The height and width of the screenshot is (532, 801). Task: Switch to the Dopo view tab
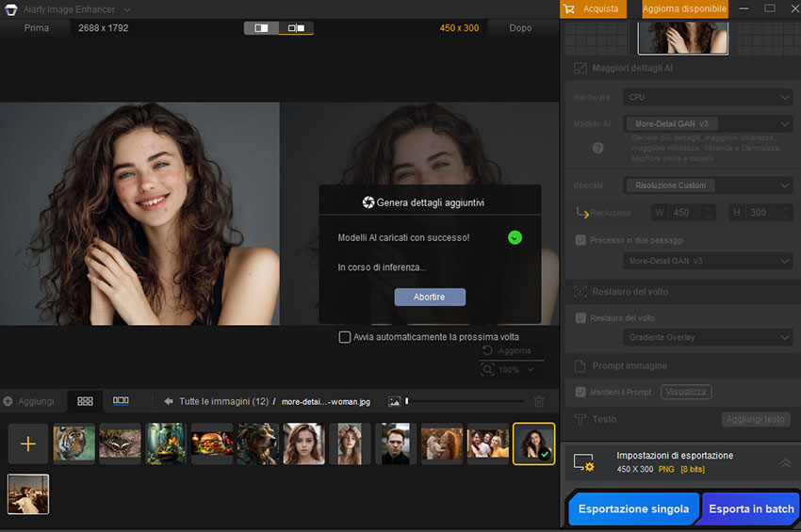point(520,28)
